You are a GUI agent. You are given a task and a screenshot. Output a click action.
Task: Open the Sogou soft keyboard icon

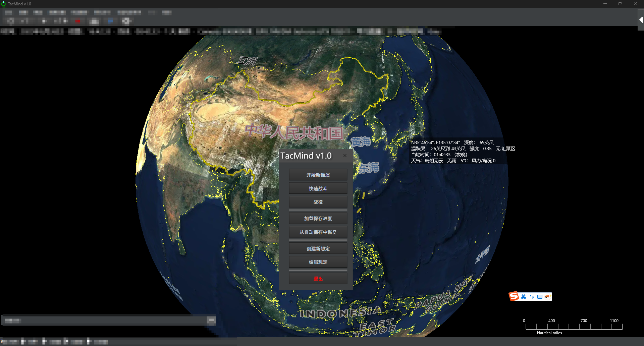(540, 297)
